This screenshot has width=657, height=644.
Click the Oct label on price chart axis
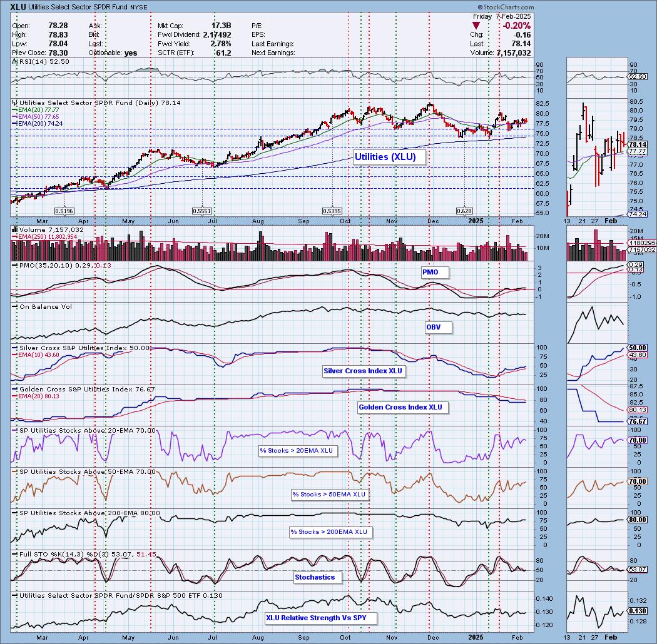point(345,221)
